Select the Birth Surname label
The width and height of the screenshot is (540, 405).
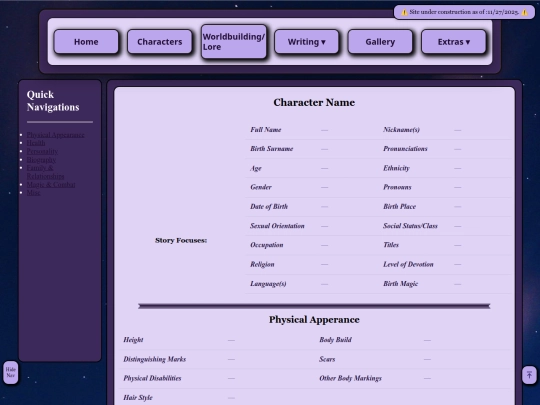point(271,149)
